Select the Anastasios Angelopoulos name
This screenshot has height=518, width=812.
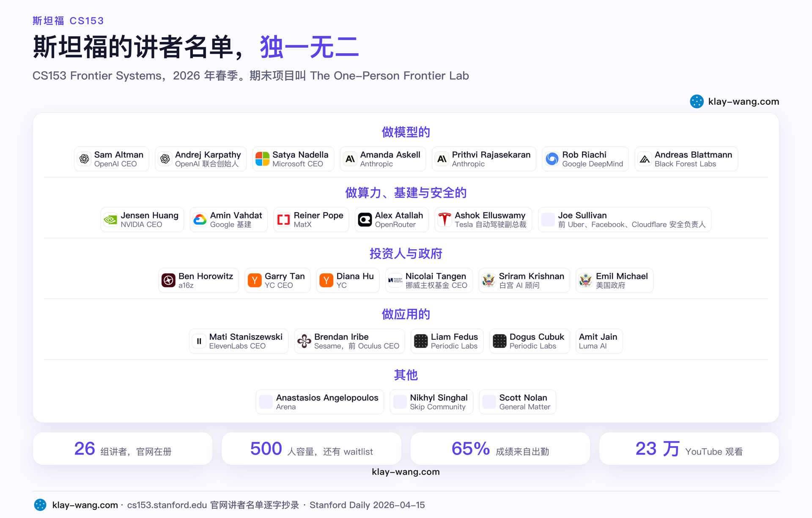pyautogui.click(x=327, y=398)
